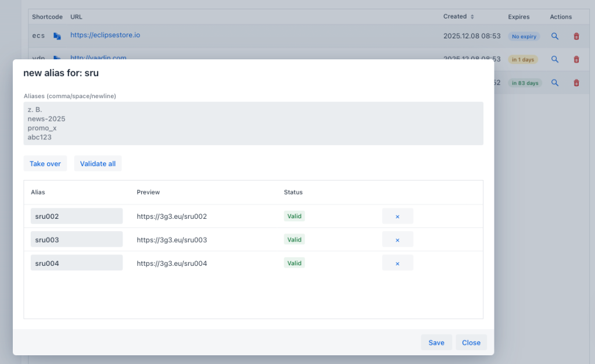Viewport: 595px width, 364px height.
Task: Click the magnifier icon in the third row
Action: (x=554, y=82)
